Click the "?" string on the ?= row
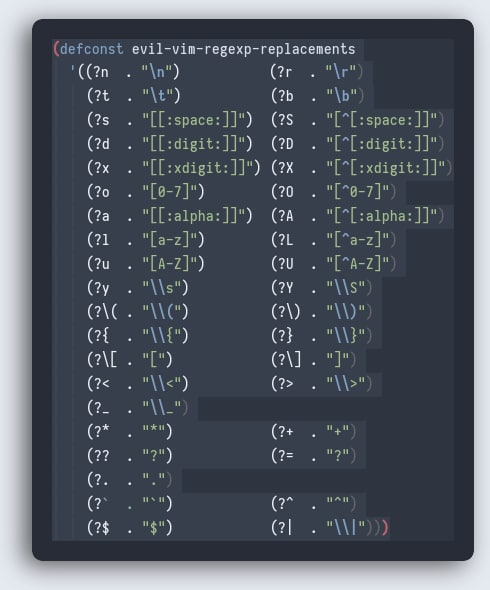This screenshot has height=590, width=490. pyautogui.click(x=337, y=456)
